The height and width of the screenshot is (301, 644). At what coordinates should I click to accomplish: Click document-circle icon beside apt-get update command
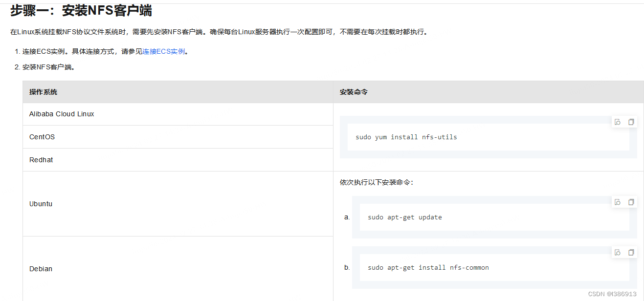(x=618, y=202)
